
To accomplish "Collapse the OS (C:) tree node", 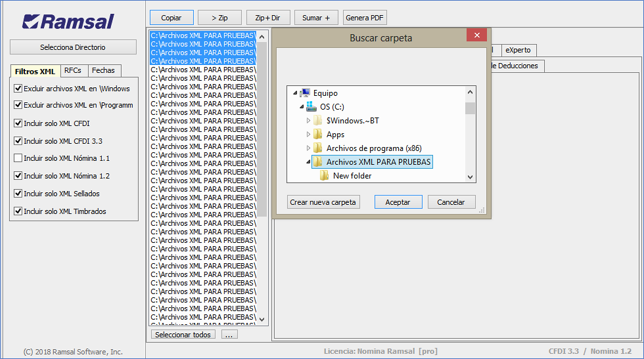I will [302, 107].
